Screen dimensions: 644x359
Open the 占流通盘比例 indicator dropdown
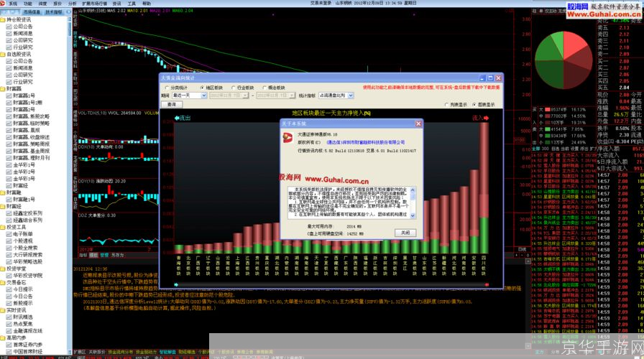pyautogui.click(x=336, y=95)
